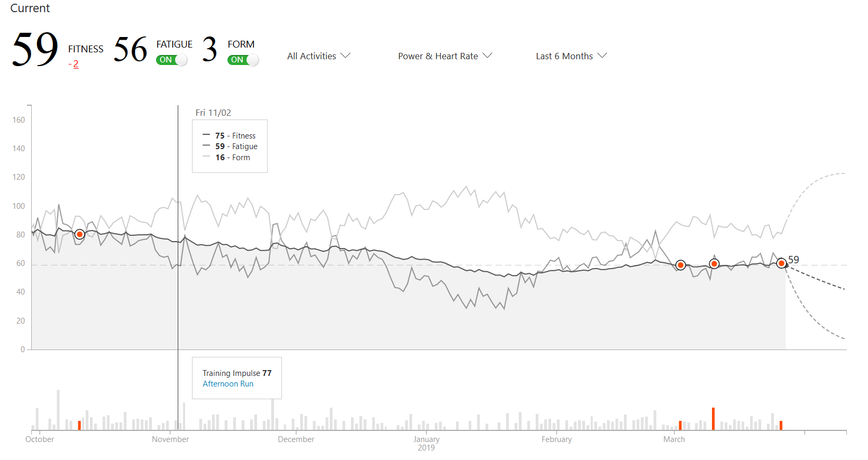The width and height of the screenshot is (868, 460).
Task: Open the All Activities dropdown
Action: [318, 56]
